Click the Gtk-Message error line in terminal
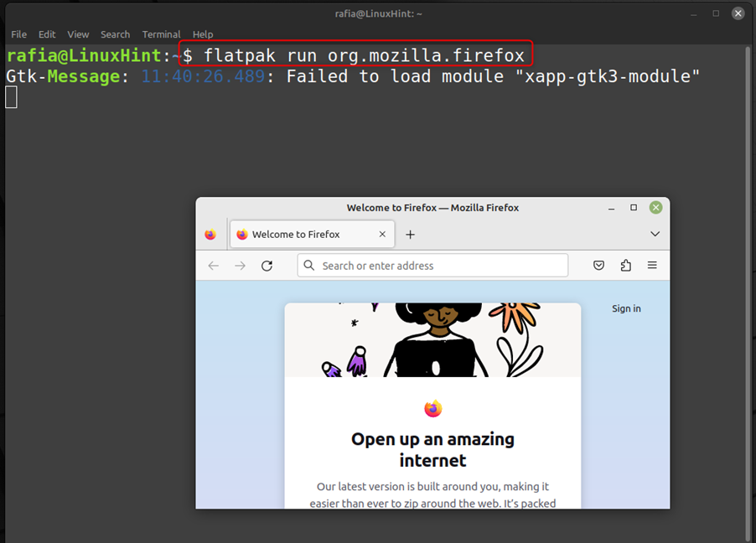 [x=353, y=76]
